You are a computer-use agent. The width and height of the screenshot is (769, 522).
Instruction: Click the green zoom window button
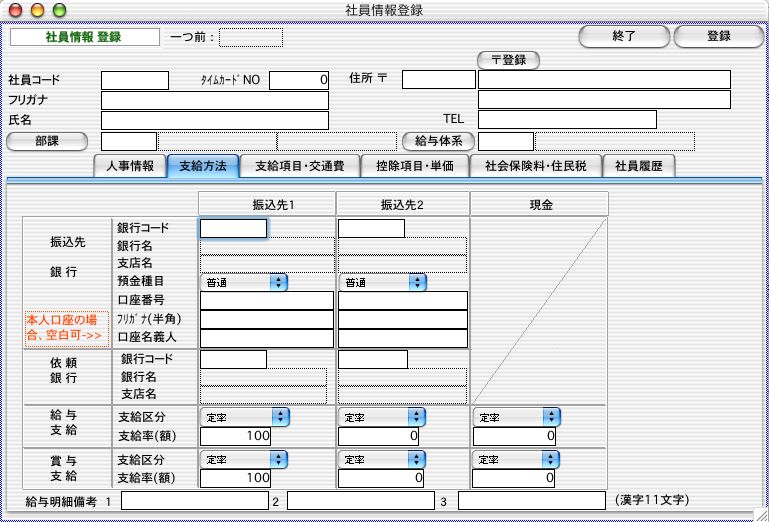pos(59,9)
